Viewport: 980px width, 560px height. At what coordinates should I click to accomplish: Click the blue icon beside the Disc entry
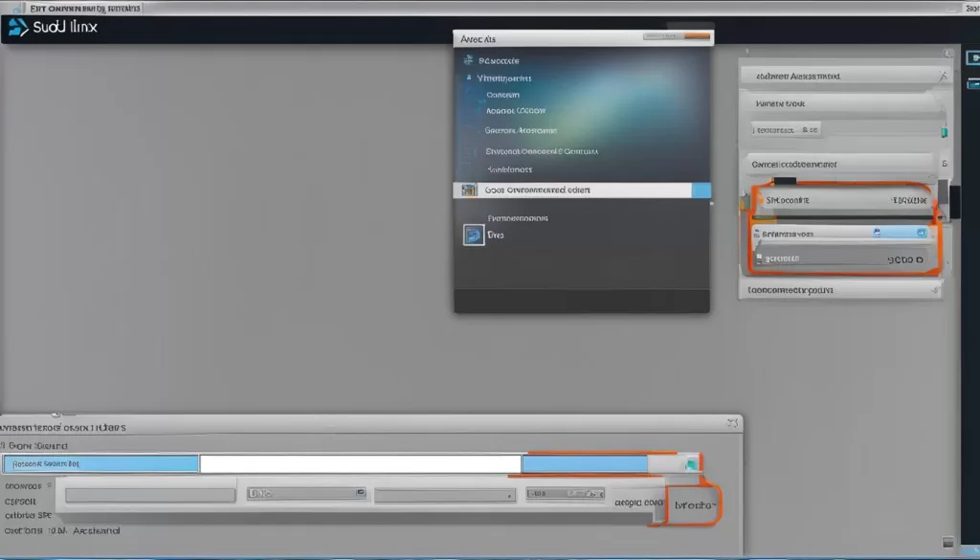tap(474, 235)
